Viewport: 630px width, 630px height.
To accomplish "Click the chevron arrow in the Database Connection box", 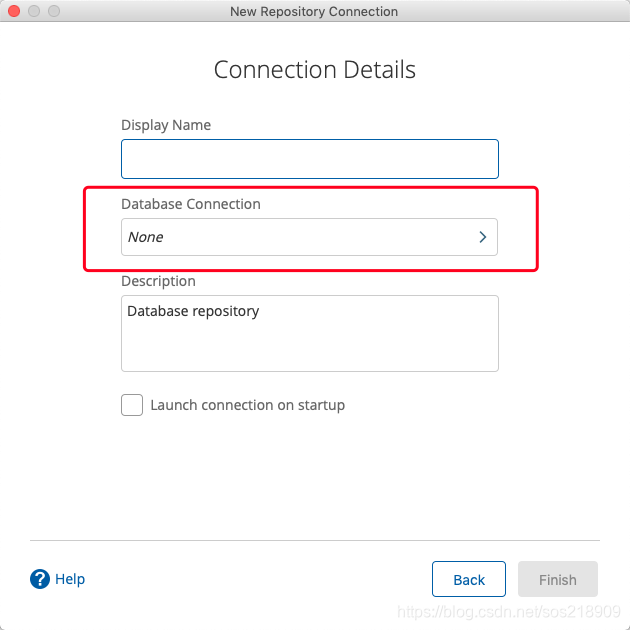I will [x=483, y=237].
